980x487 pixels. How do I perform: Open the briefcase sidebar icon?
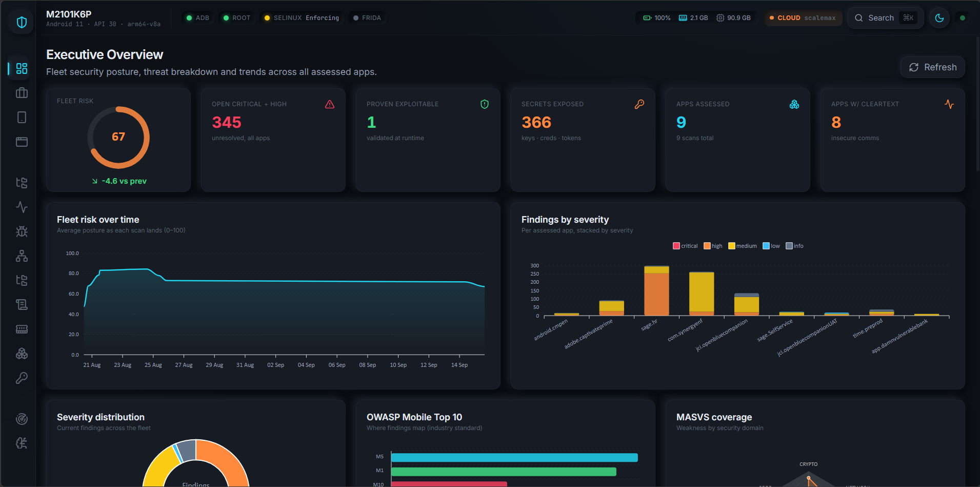(22, 93)
